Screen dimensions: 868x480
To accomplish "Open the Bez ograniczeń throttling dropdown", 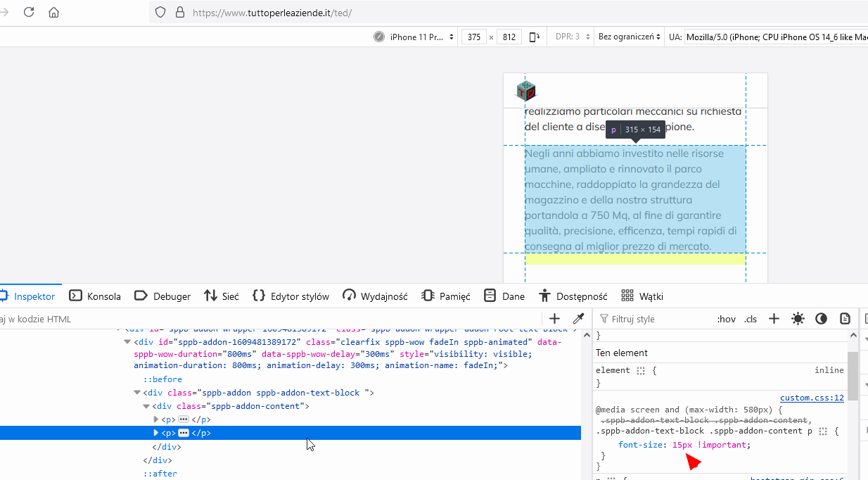I will pyautogui.click(x=629, y=37).
